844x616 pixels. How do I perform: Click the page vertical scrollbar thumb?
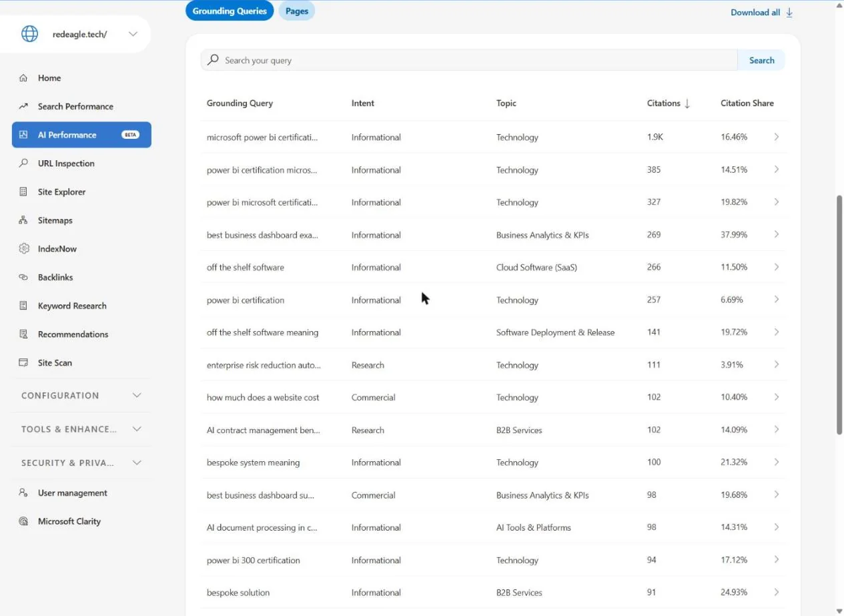click(x=839, y=315)
